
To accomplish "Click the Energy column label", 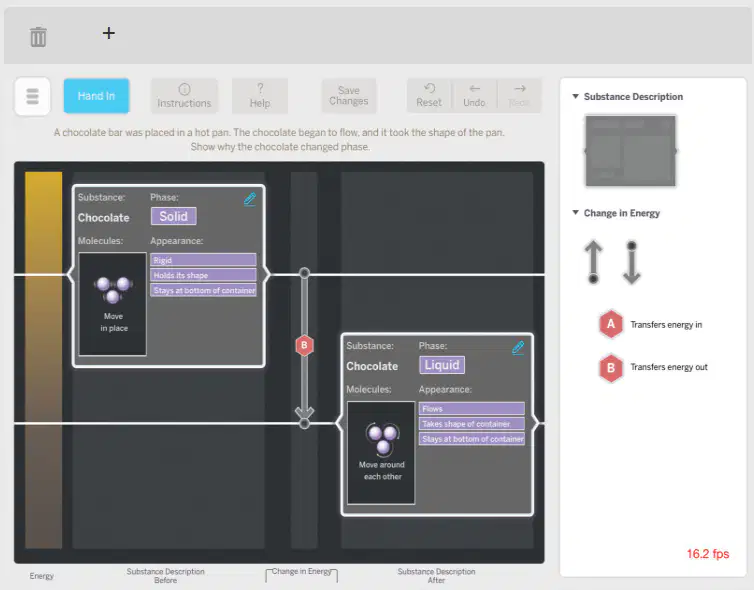I will click(41, 576).
